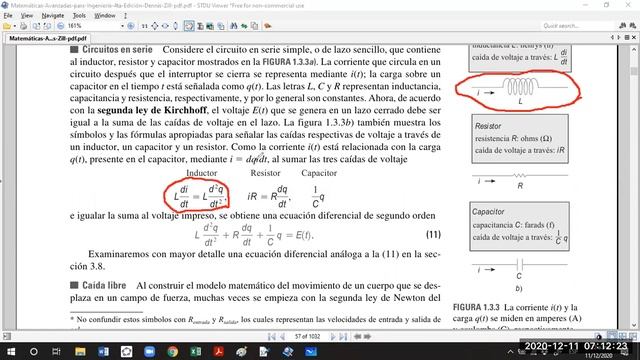Click the copy selection toolbar icon
Image resolution: width=640 pixels, height=360 pixels.
[221, 26]
